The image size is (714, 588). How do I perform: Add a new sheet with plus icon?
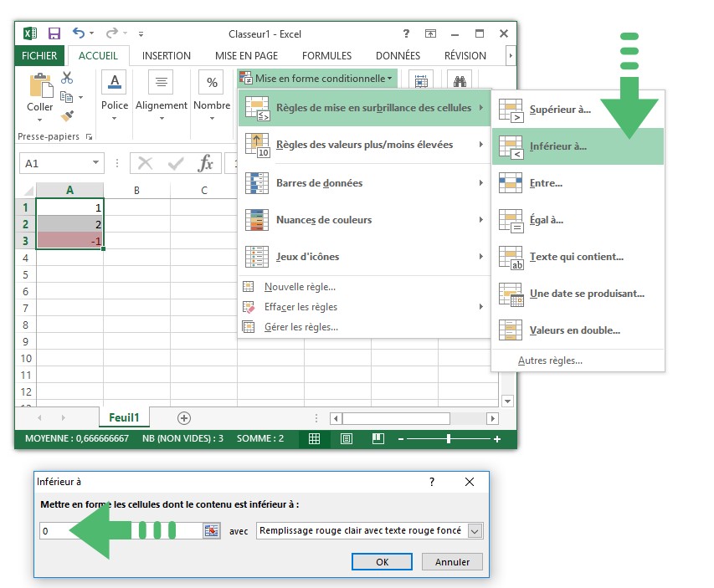(184, 418)
